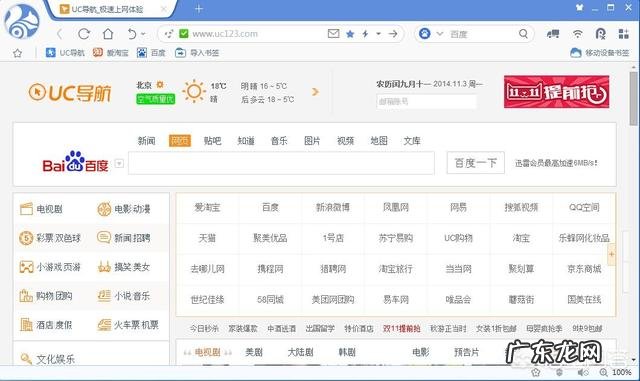
Task: Select the 地图 search tab
Action: click(378, 141)
